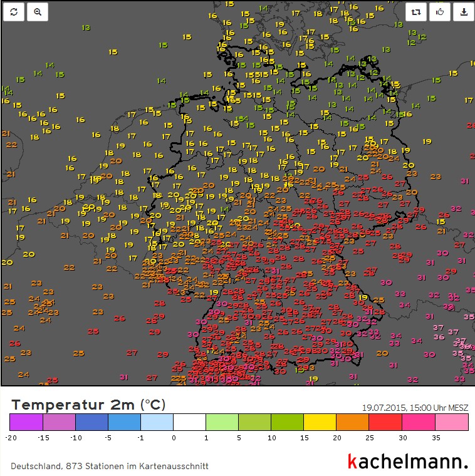Click the '25' legend scale label
Viewport: 475px width, 476px height.
(370, 438)
